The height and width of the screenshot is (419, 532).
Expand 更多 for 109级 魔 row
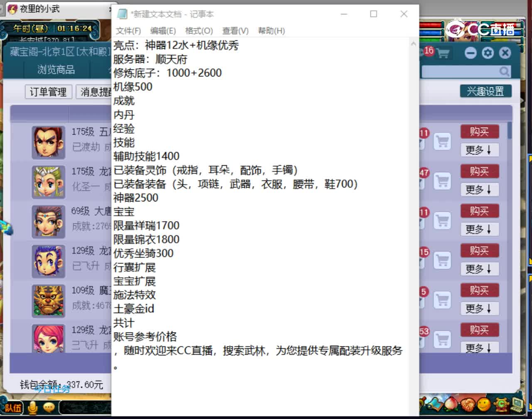479,308
